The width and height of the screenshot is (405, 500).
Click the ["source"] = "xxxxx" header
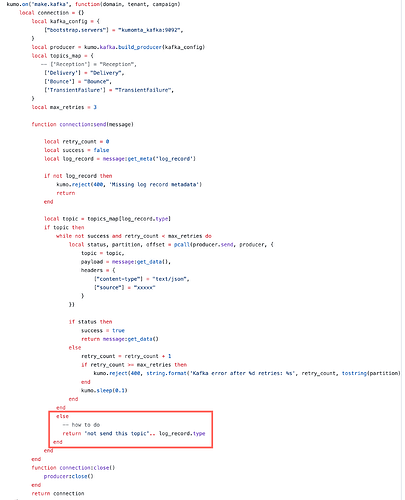pyautogui.click(x=125, y=288)
